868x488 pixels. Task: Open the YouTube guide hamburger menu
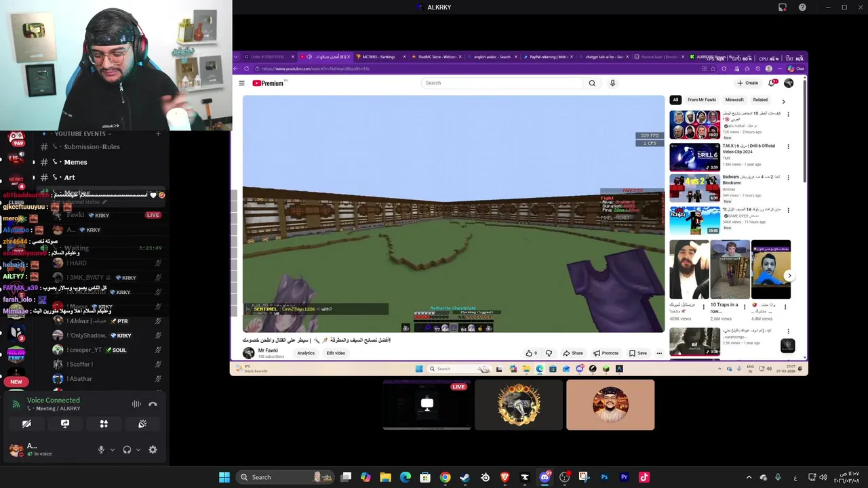point(241,83)
